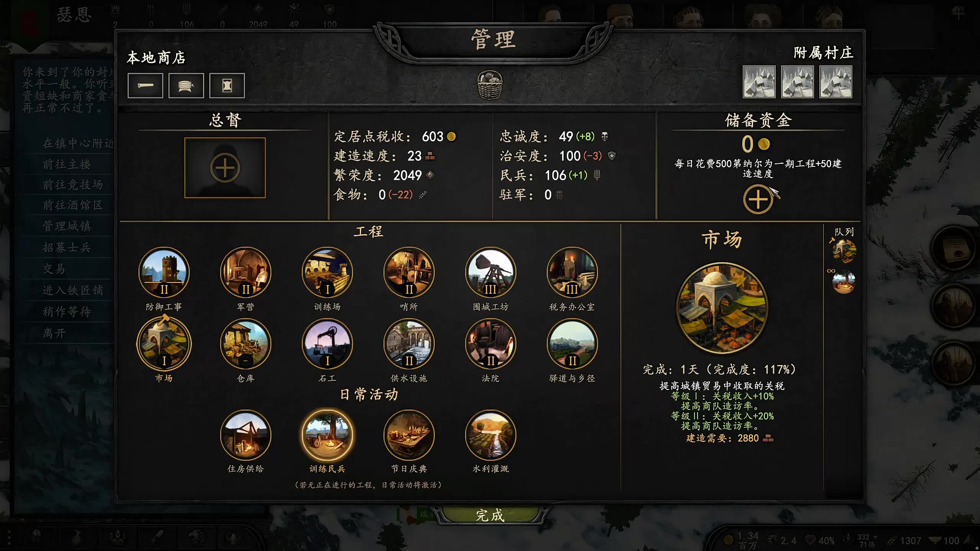Choose 前往酒馆区 from the left menu

click(73, 205)
